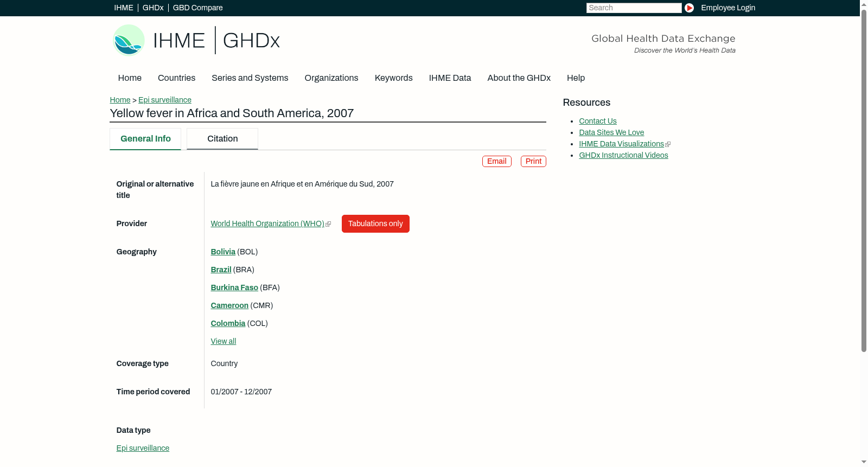Switch to the General Info tab

[145, 139]
